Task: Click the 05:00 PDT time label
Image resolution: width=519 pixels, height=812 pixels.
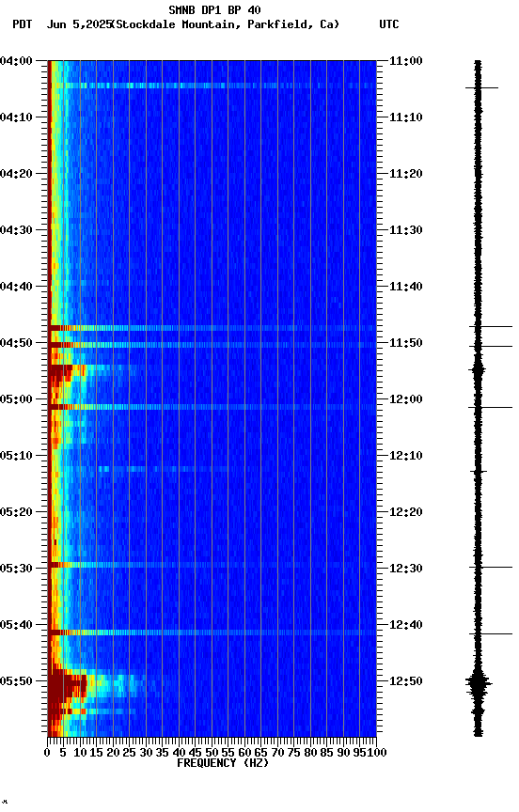Action: [16, 399]
